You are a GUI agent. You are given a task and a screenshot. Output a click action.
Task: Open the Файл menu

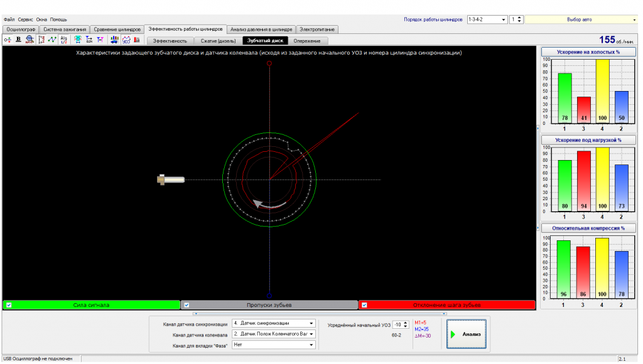[9, 19]
